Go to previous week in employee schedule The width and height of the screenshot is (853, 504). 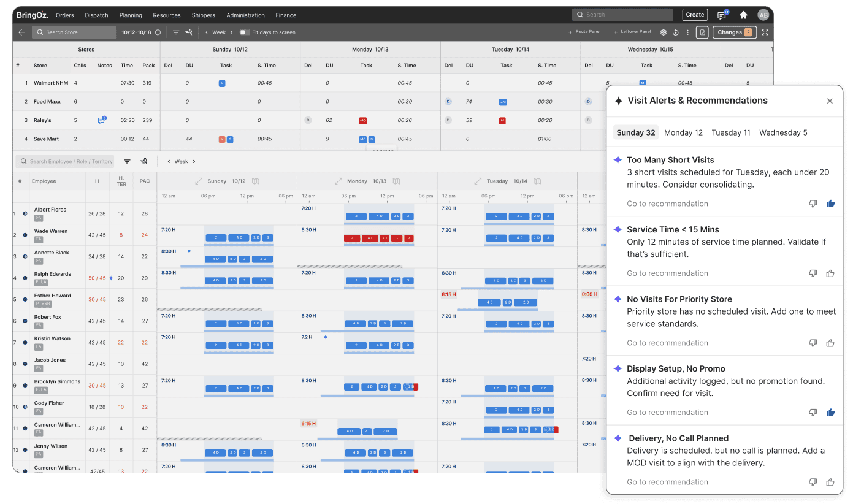coord(169,161)
